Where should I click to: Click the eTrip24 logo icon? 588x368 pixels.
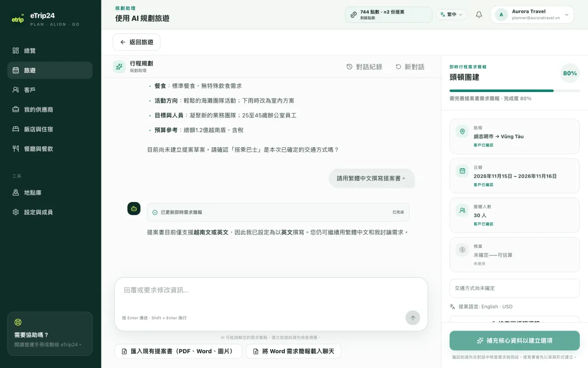tap(18, 19)
